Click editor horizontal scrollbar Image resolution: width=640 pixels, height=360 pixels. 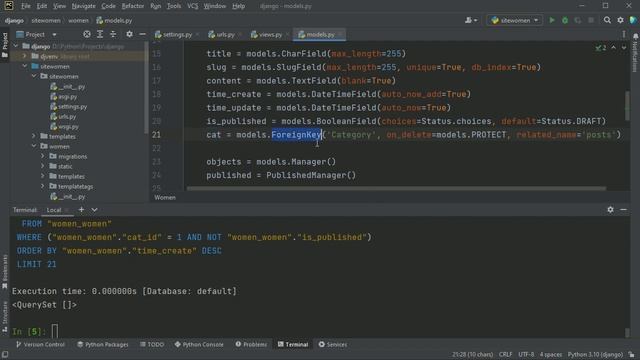click(396, 189)
